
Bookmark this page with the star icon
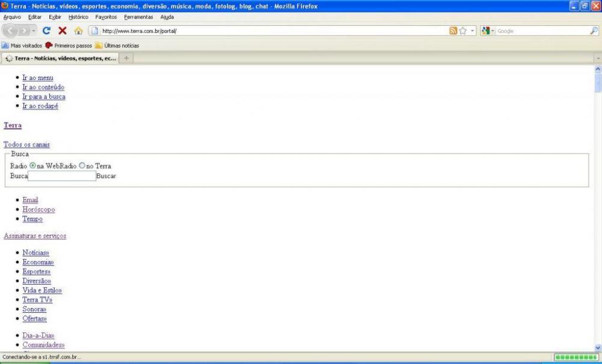coord(463,31)
